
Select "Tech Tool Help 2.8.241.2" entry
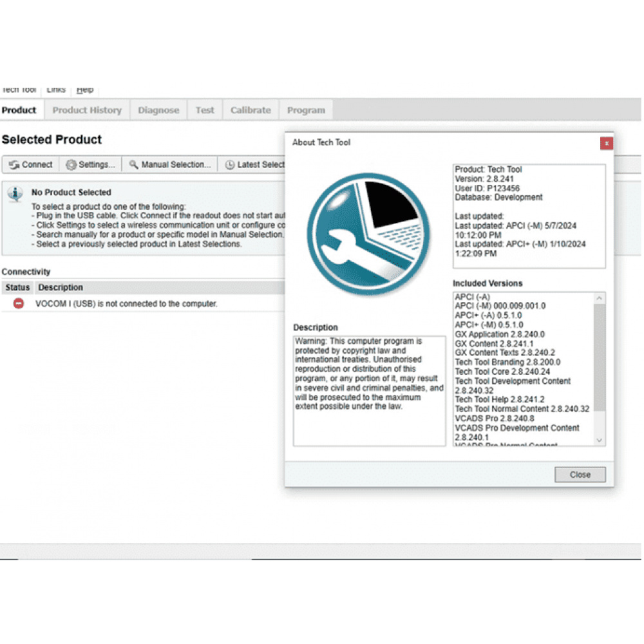[x=500, y=400]
